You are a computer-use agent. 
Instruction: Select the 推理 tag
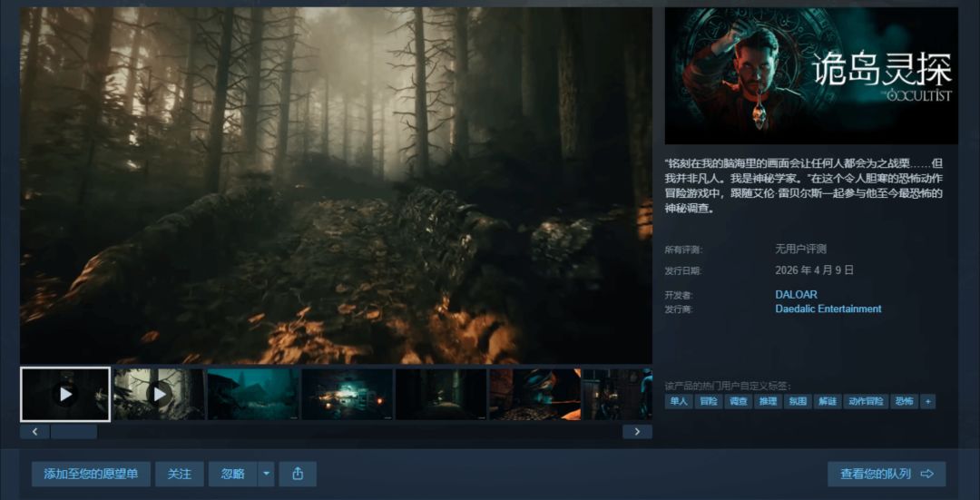pyautogui.click(x=769, y=401)
